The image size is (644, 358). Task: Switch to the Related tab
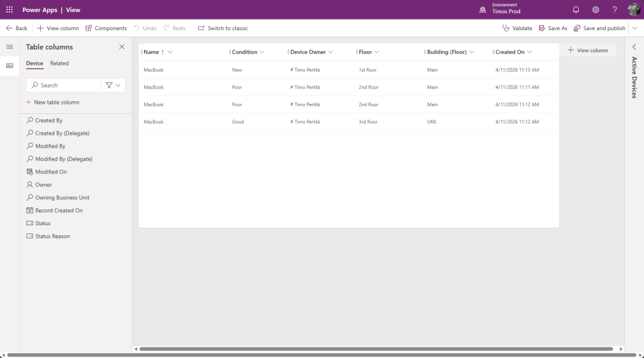59,64
